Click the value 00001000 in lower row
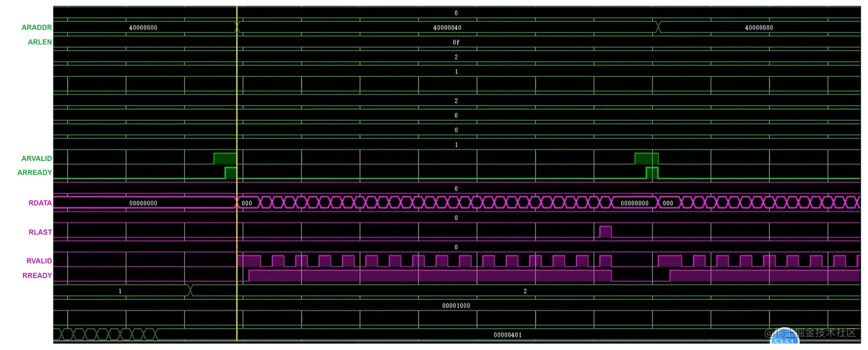868x350 pixels. pyautogui.click(x=456, y=306)
